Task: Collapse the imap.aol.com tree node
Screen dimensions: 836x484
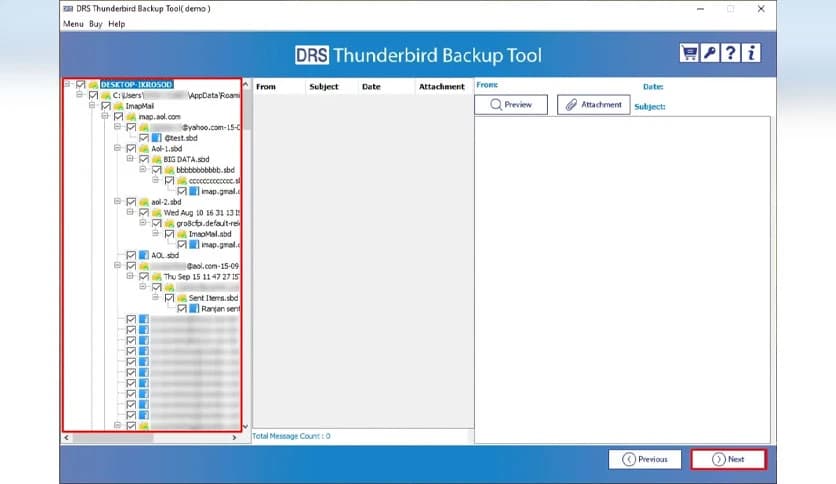Action: [105, 116]
